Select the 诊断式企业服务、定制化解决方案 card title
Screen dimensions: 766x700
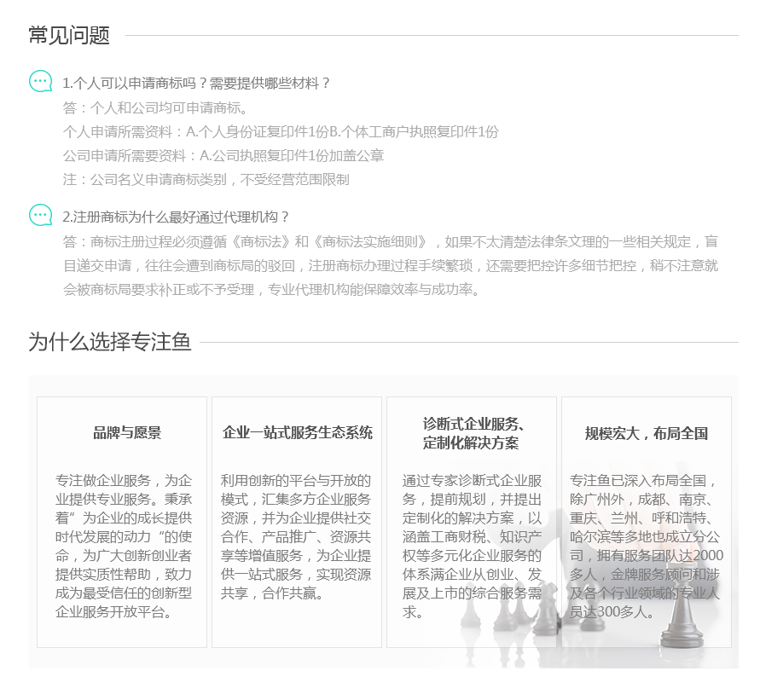click(472, 433)
